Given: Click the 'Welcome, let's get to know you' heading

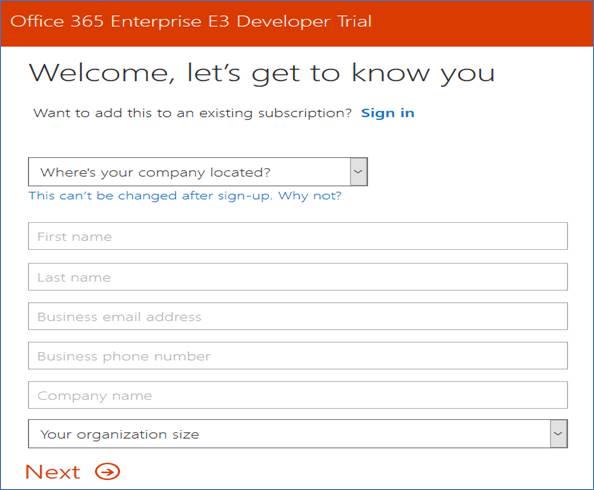Looking at the screenshot, I should [x=262, y=73].
